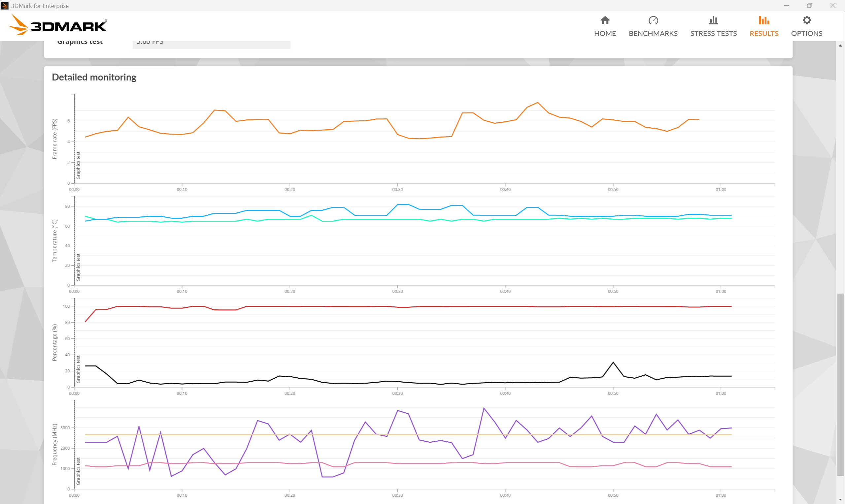Open the STRESS TESTS label

tap(713, 33)
